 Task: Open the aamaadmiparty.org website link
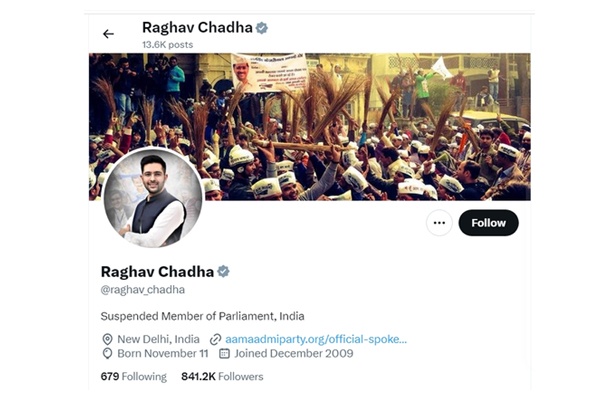coord(316,339)
